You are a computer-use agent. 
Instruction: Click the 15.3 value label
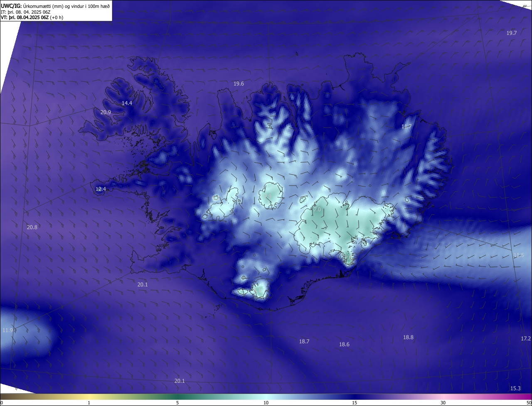click(x=515, y=388)
